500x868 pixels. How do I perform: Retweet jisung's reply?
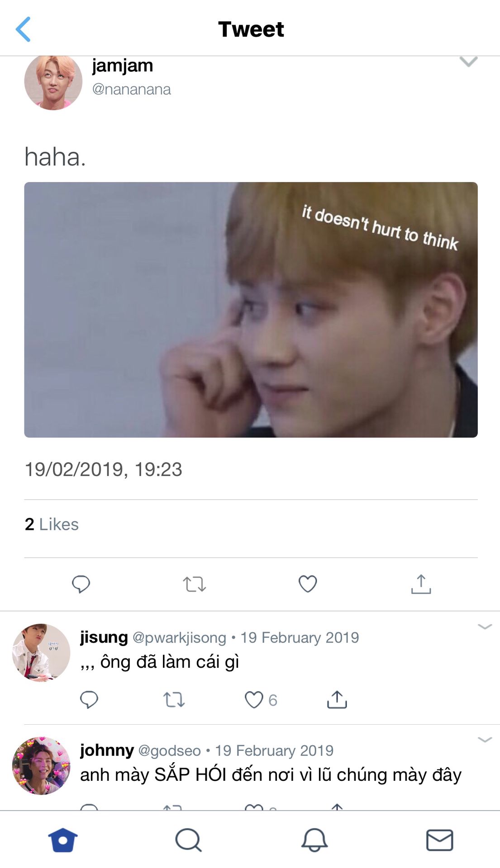tap(174, 700)
